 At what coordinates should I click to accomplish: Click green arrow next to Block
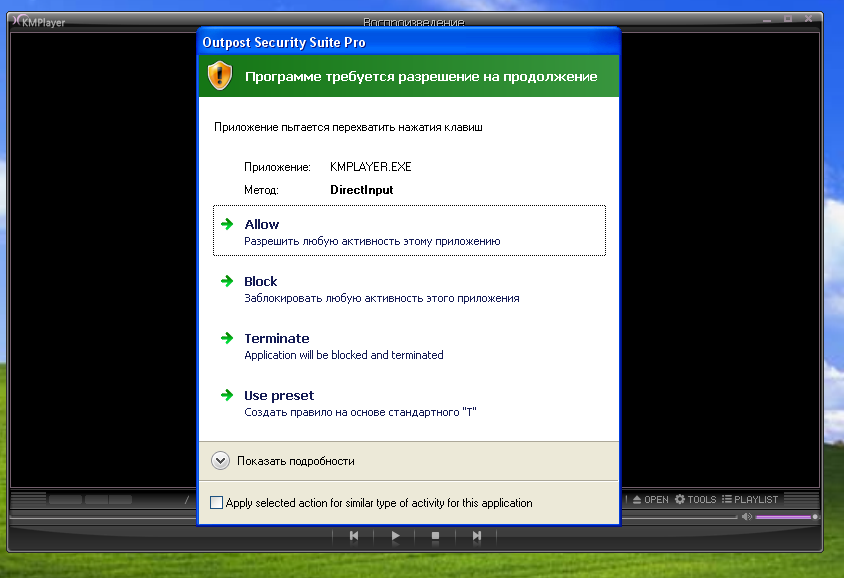click(227, 281)
